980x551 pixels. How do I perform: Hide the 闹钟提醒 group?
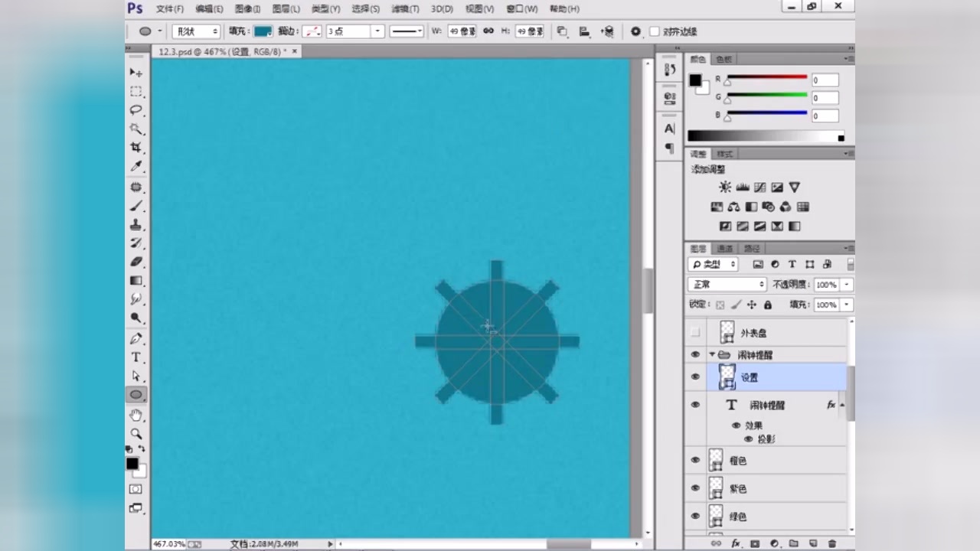pos(695,354)
